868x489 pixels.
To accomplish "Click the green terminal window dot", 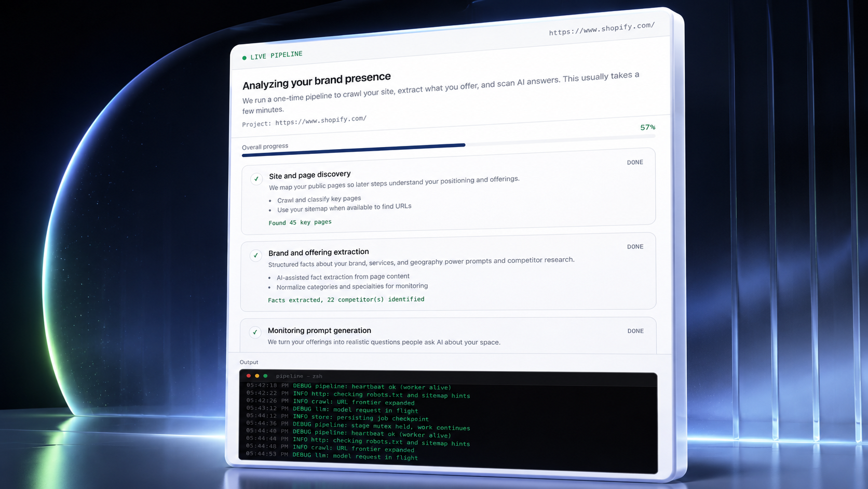I will [x=265, y=376].
